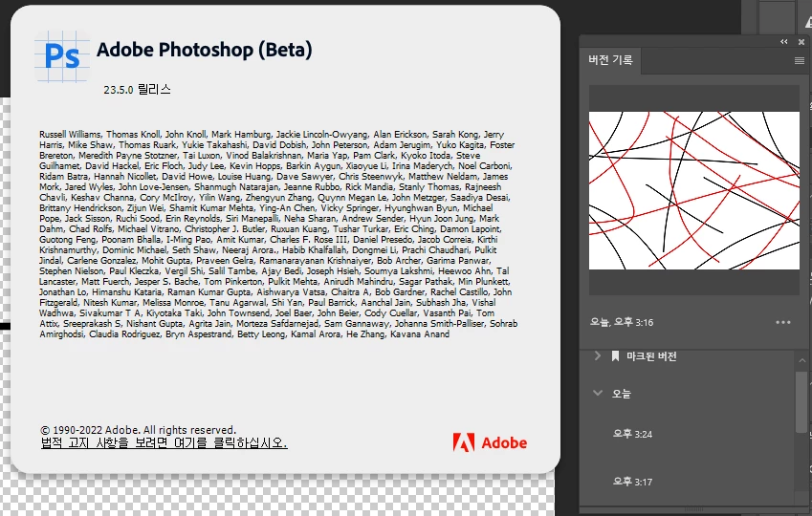812x516 pixels.
Task: Close the version history panel
Action: click(x=801, y=42)
